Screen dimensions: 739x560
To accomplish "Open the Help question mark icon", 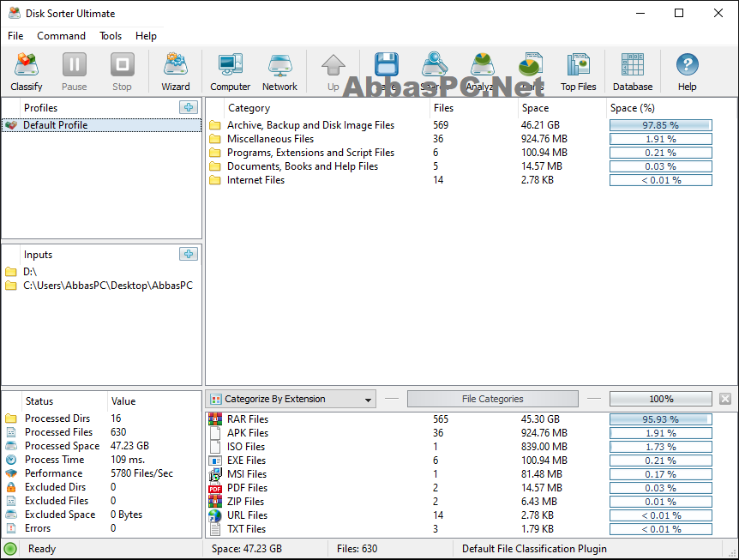I will [x=688, y=72].
